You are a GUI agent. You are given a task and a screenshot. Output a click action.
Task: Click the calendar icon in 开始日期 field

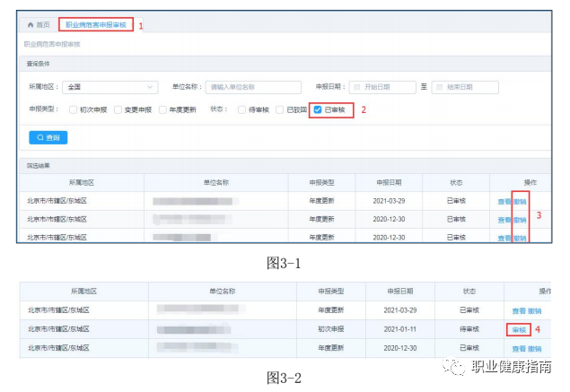point(356,87)
